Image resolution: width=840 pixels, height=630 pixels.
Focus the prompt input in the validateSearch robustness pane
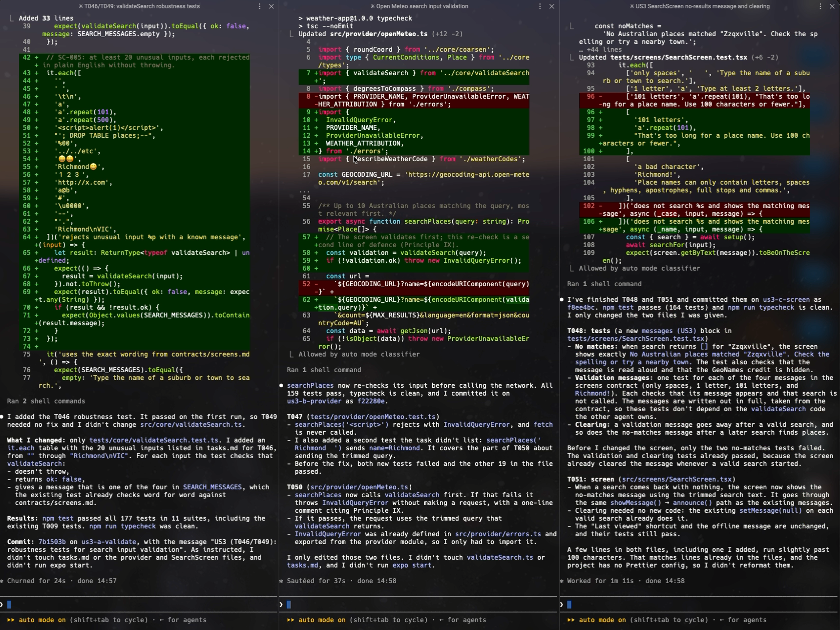tap(139, 605)
